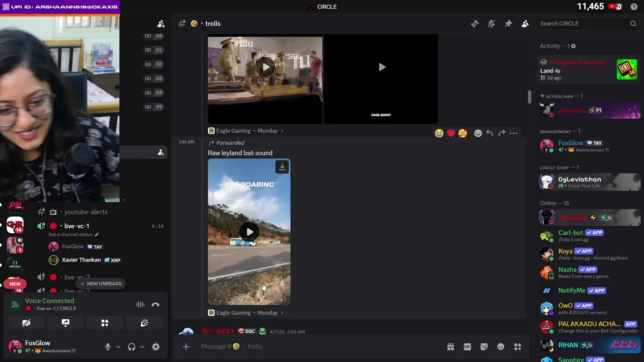This screenshot has width=644, height=362.
Task: Open OwO bot member profile
Action: 588,308
